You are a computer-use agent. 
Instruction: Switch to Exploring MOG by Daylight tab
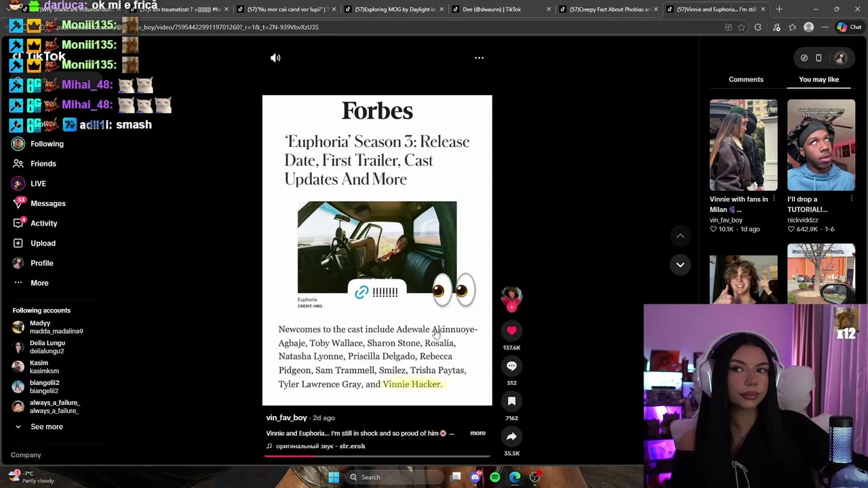pyautogui.click(x=395, y=9)
